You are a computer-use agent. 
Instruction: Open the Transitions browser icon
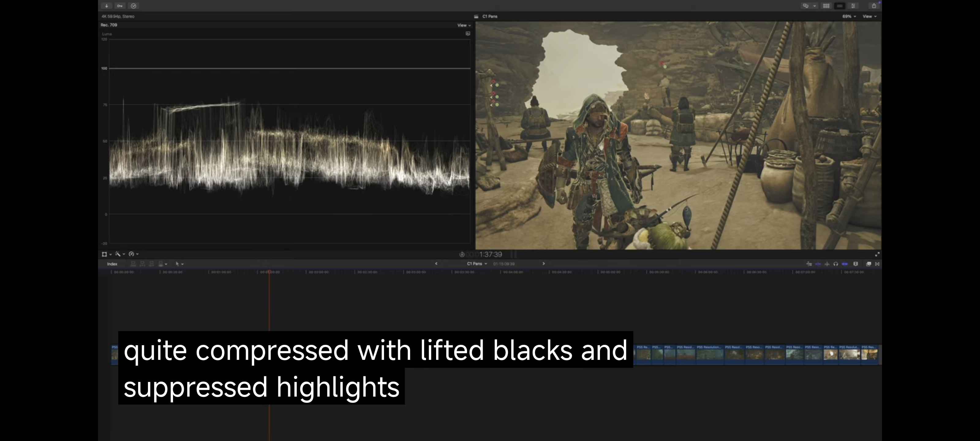[x=877, y=264]
